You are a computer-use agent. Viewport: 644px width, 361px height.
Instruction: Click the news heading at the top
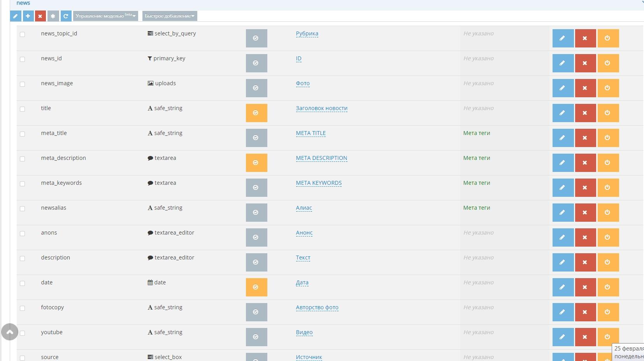click(x=23, y=3)
